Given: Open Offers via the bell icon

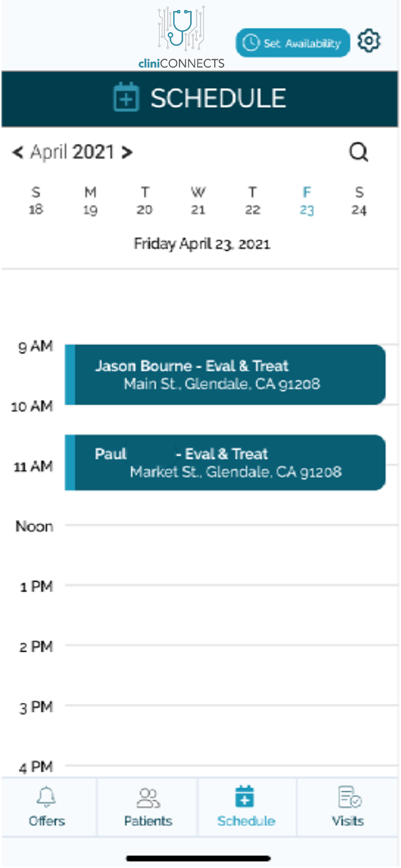Looking at the screenshot, I should [46, 797].
